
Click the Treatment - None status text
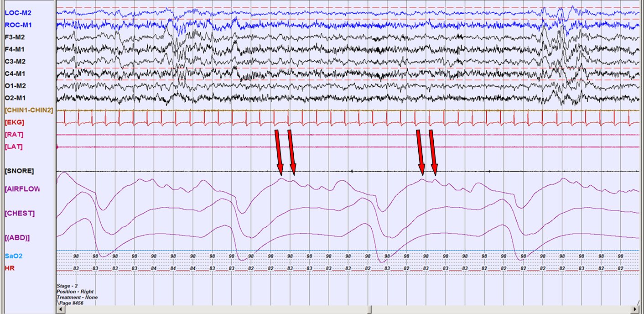[x=77, y=297]
